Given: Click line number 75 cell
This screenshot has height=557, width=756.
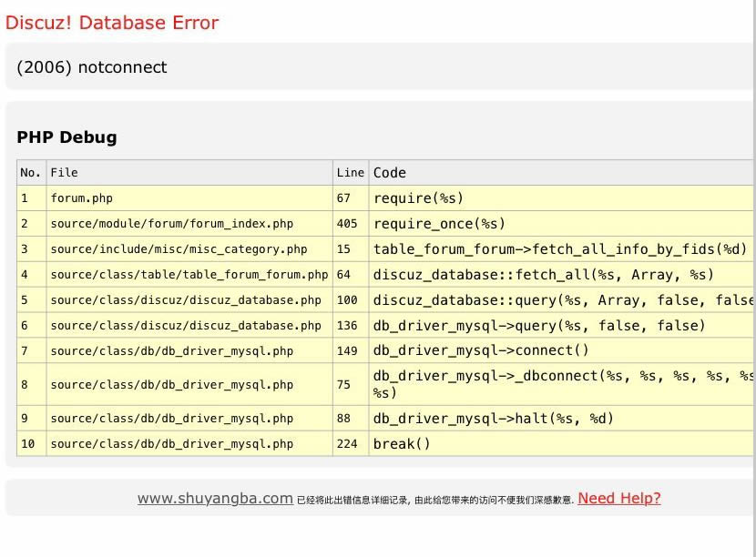Looking at the screenshot, I should [351, 384].
